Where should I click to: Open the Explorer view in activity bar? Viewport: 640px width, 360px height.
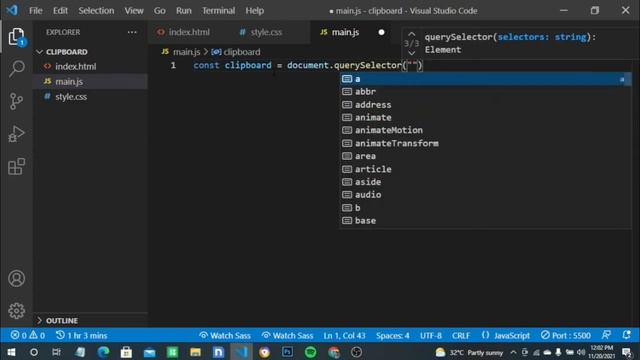[16, 37]
